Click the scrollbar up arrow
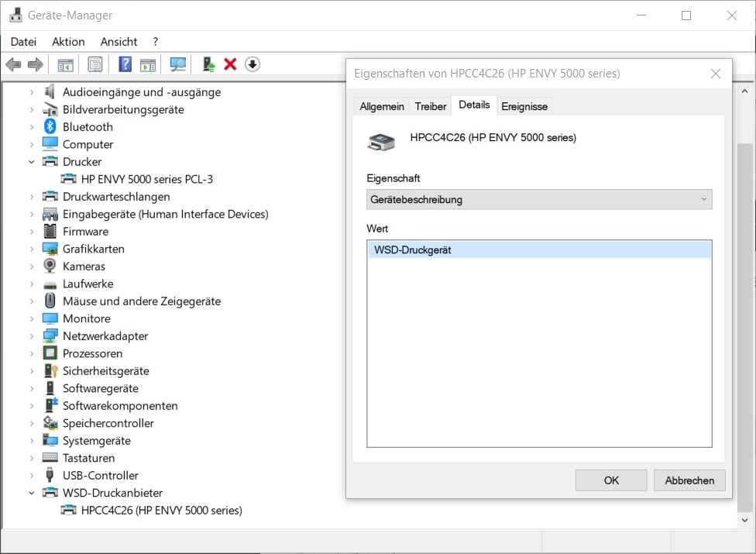The height and width of the screenshot is (554, 756). coord(744,91)
